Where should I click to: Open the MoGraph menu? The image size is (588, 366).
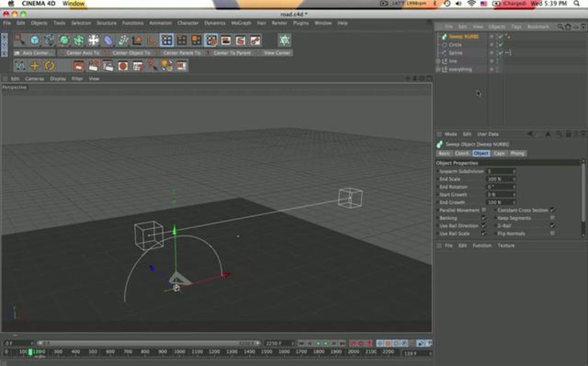pyautogui.click(x=241, y=23)
